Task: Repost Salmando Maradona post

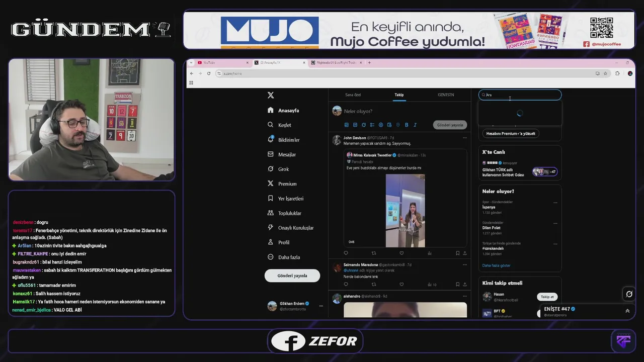Action: pyautogui.click(x=373, y=285)
